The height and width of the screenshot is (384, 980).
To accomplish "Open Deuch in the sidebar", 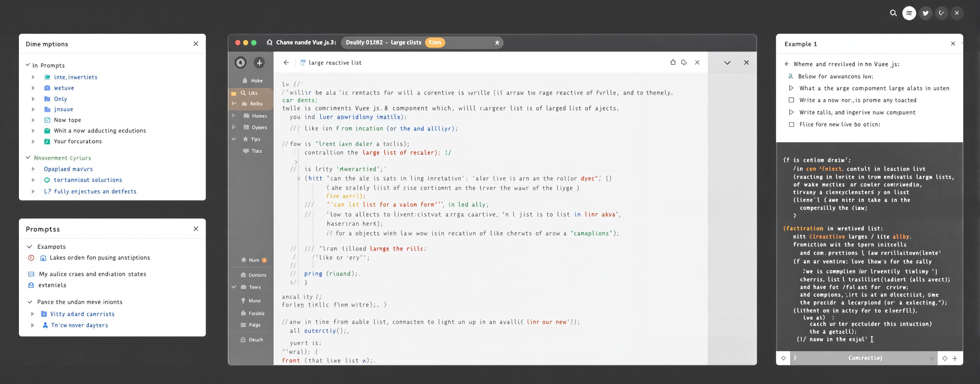I will 252,340.
